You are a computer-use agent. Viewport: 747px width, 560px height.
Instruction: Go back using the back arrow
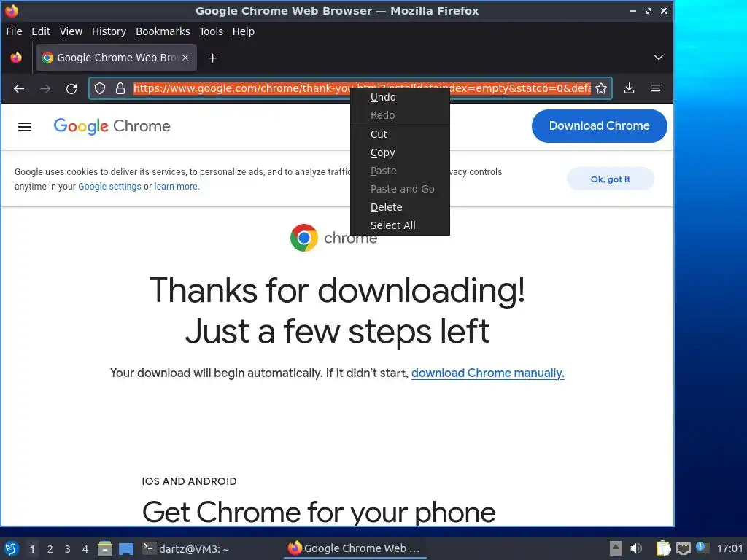tap(19, 88)
